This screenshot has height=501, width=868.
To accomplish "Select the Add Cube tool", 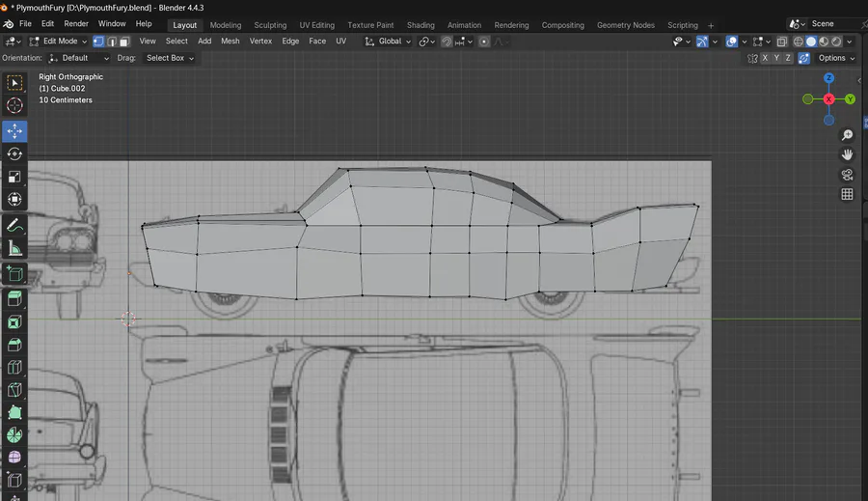I will pyautogui.click(x=14, y=274).
